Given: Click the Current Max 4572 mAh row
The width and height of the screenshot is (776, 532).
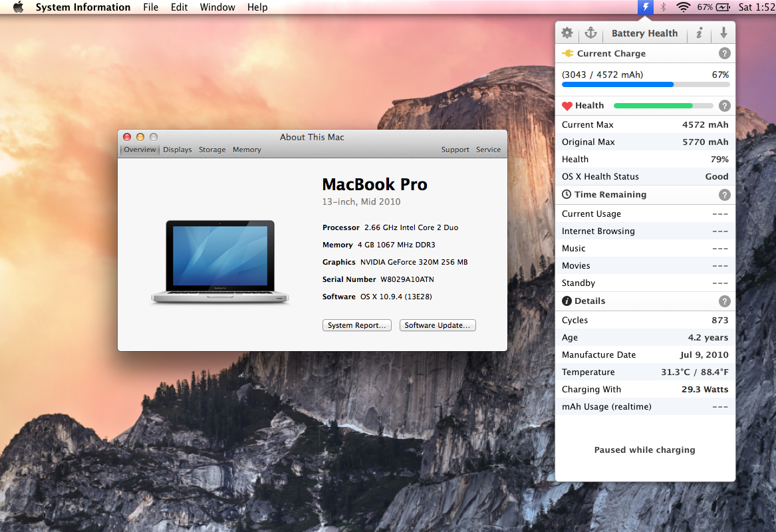Looking at the screenshot, I should tap(646, 124).
